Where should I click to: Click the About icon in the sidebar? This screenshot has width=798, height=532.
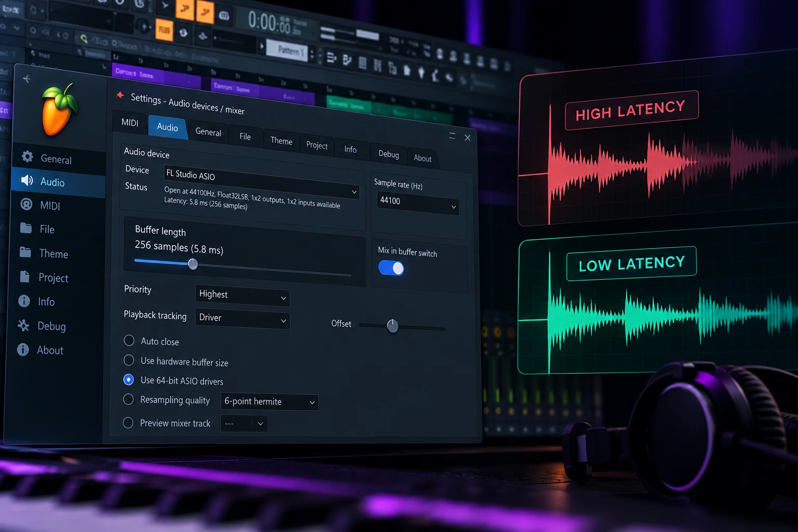23,350
